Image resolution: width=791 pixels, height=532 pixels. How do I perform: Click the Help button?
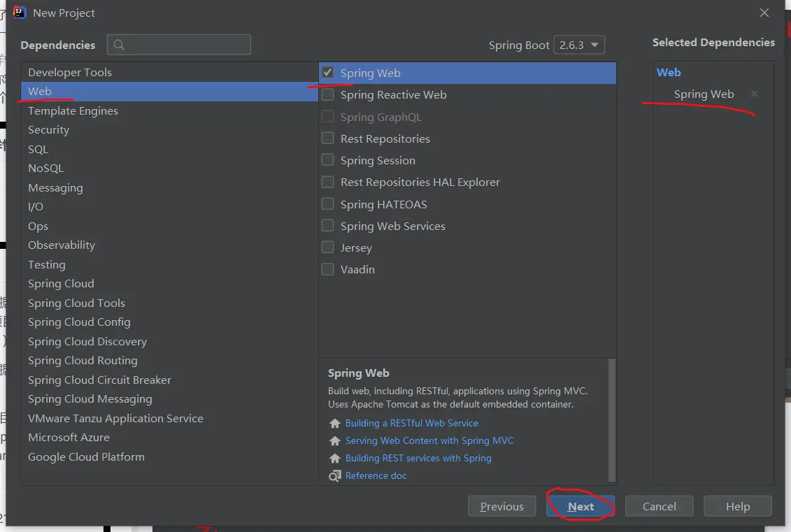(x=738, y=506)
